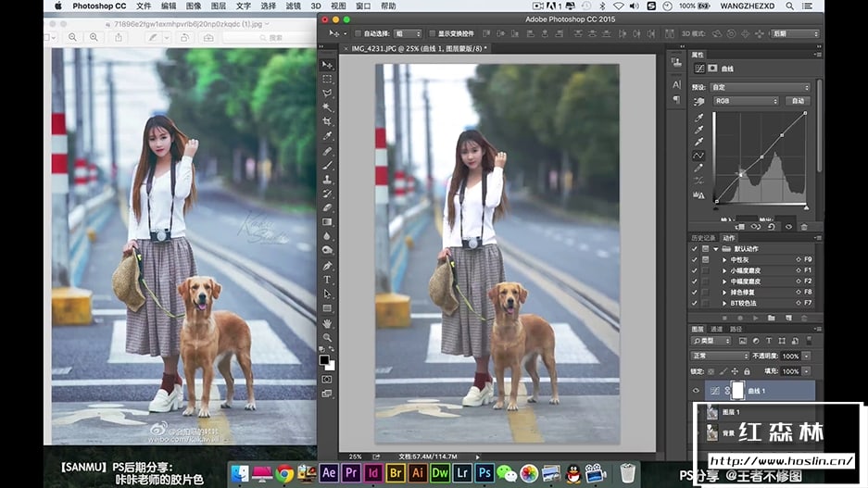This screenshot has width=868, height=488.
Task: Collapse the 默认动作 action set
Action: point(716,249)
